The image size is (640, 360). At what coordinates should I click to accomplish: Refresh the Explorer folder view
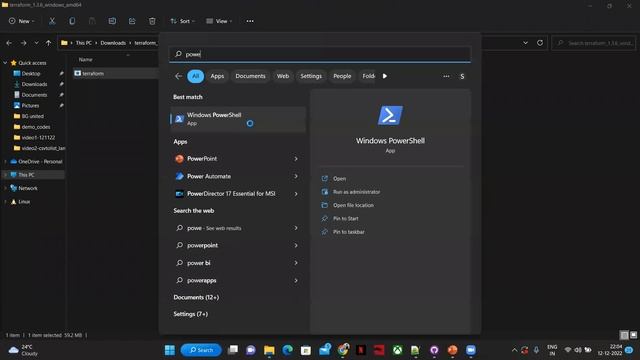click(540, 43)
